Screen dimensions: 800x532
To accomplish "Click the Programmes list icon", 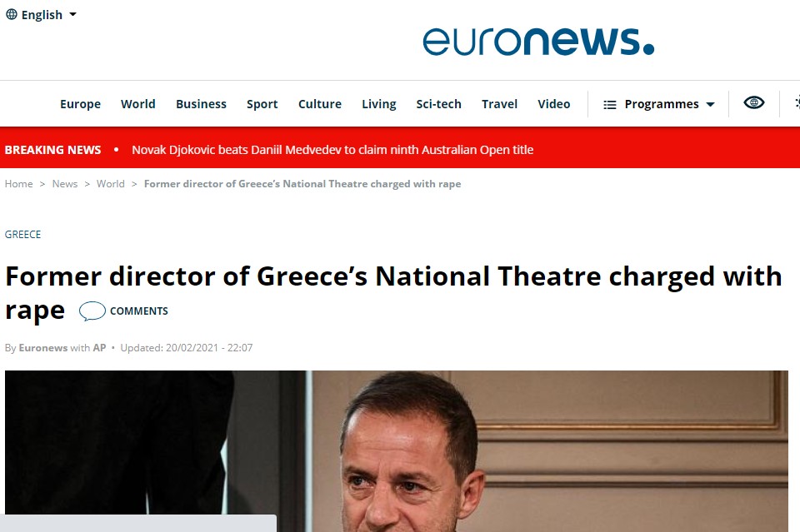I will (610, 105).
